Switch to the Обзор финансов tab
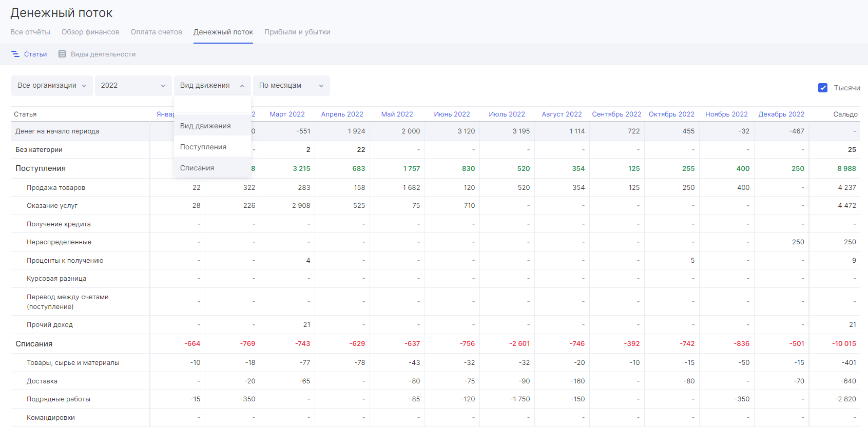868x427 pixels. click(90, 32)
